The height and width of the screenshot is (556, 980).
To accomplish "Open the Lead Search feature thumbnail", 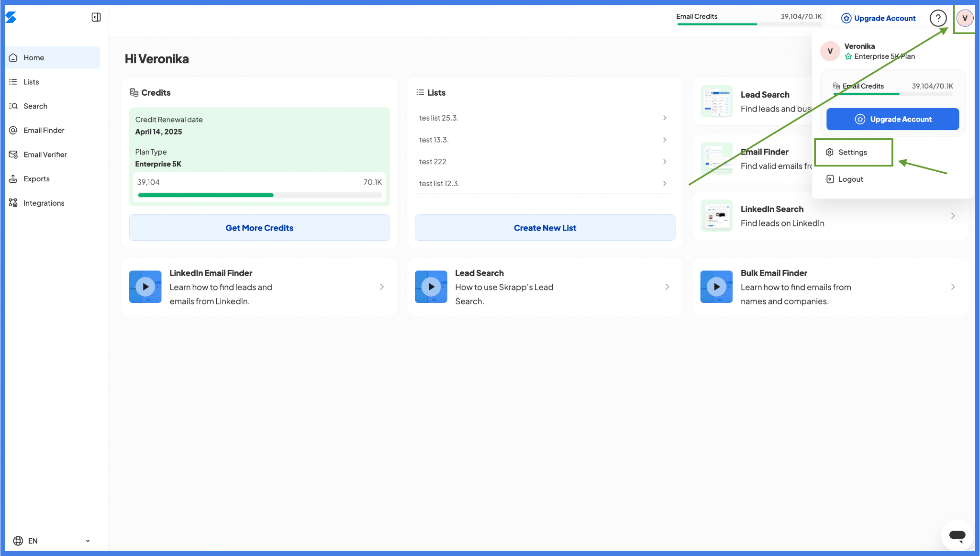I will 716,101.
